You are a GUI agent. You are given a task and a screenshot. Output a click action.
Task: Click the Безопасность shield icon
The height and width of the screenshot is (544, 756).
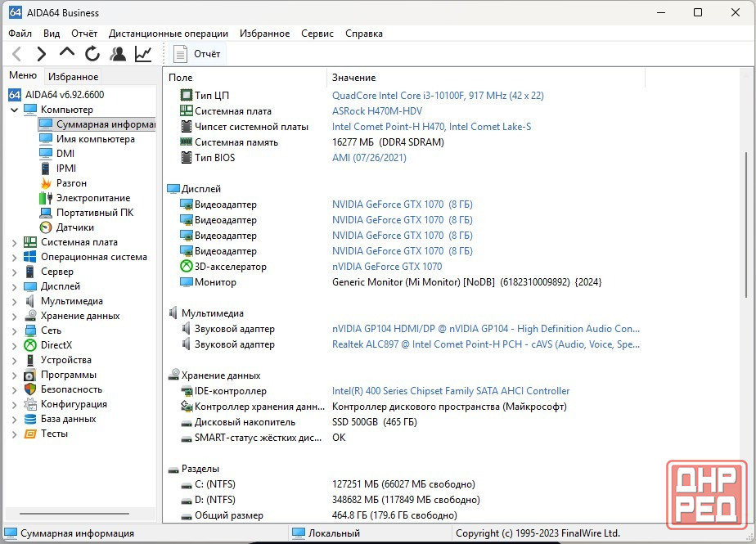30,389
